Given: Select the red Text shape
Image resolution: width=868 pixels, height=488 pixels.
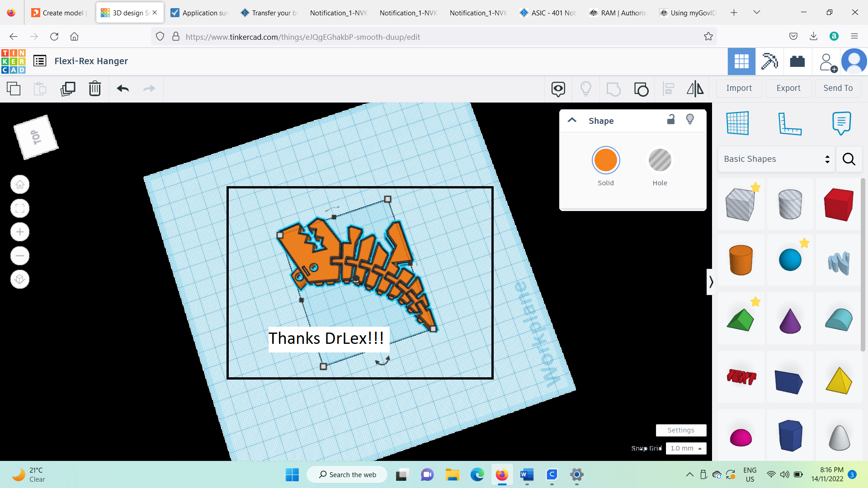Looking at the screenshot, I should pos(741,377).
